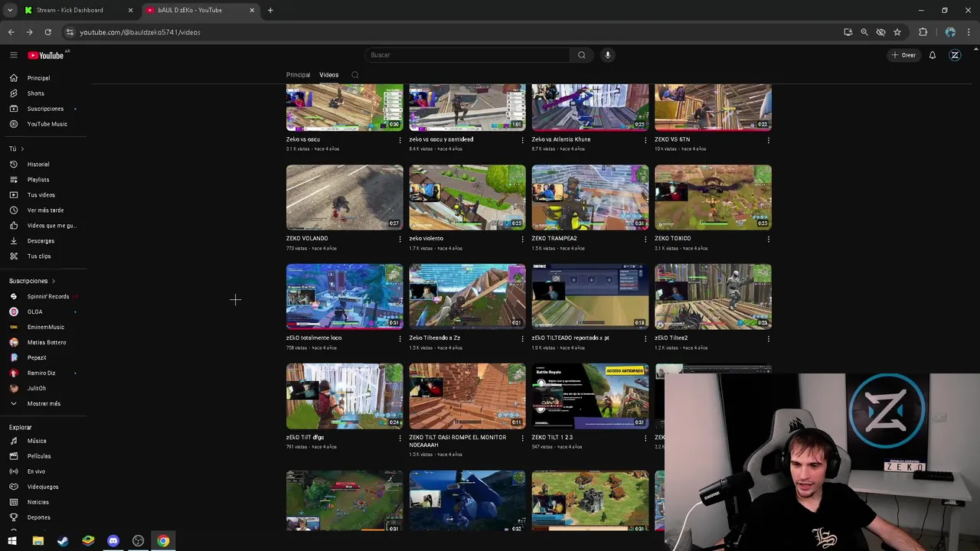Switch to the Principal channel tab

click(x=298, y=75)
